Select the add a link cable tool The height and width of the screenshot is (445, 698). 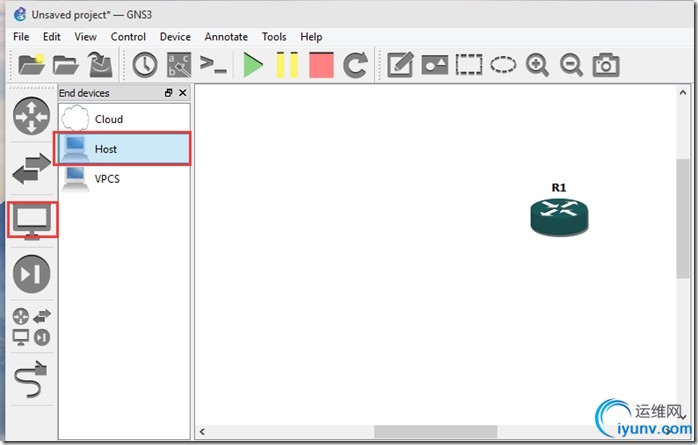tap(31, 379)
